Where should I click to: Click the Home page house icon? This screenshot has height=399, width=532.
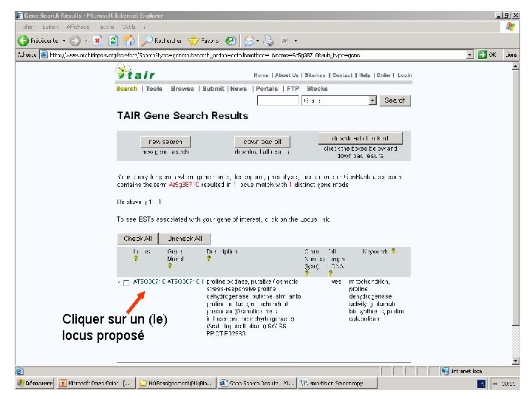pos(129,41)
